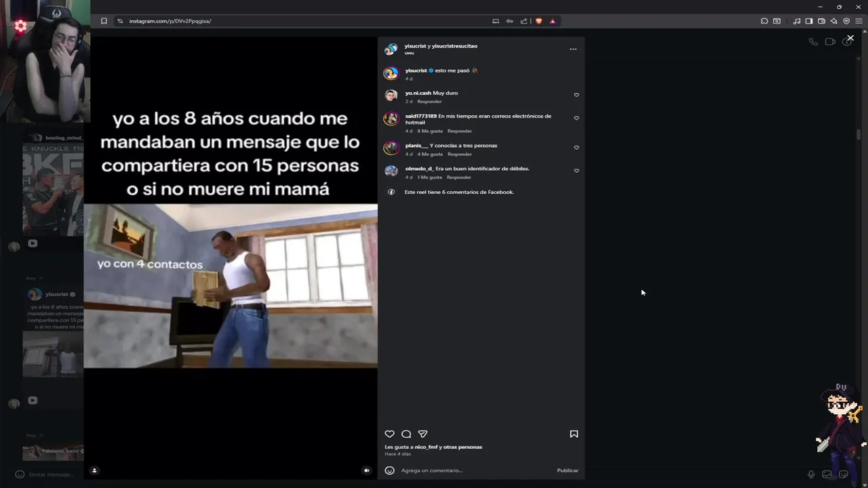Click the Publicar button
Screen dimensions: 868x488
coord(568,470)
